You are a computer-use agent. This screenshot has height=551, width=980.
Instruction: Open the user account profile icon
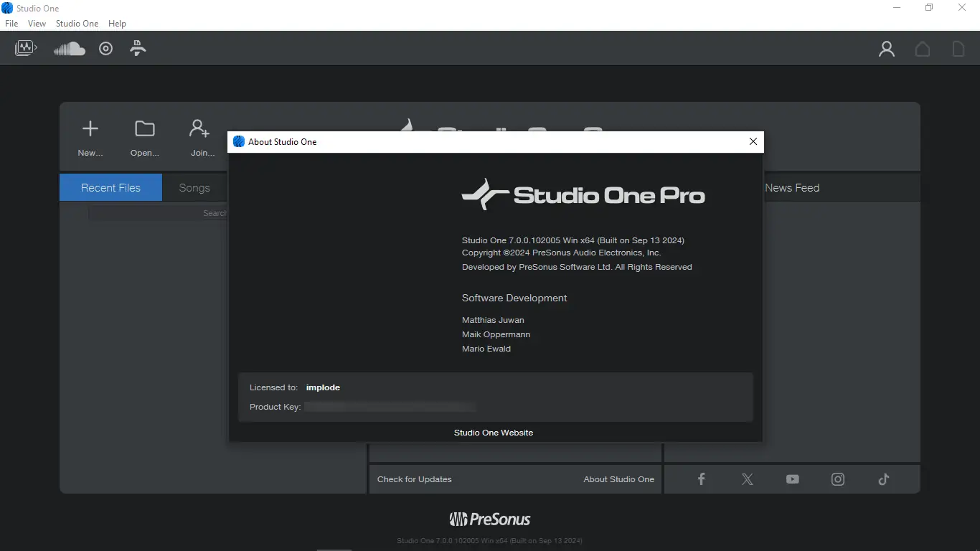click(x=887, y=49)
